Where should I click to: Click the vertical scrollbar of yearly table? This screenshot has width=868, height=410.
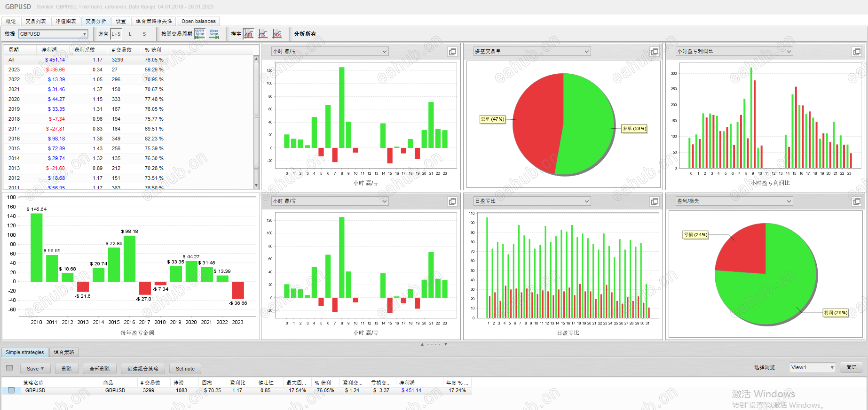coord(256,122)
